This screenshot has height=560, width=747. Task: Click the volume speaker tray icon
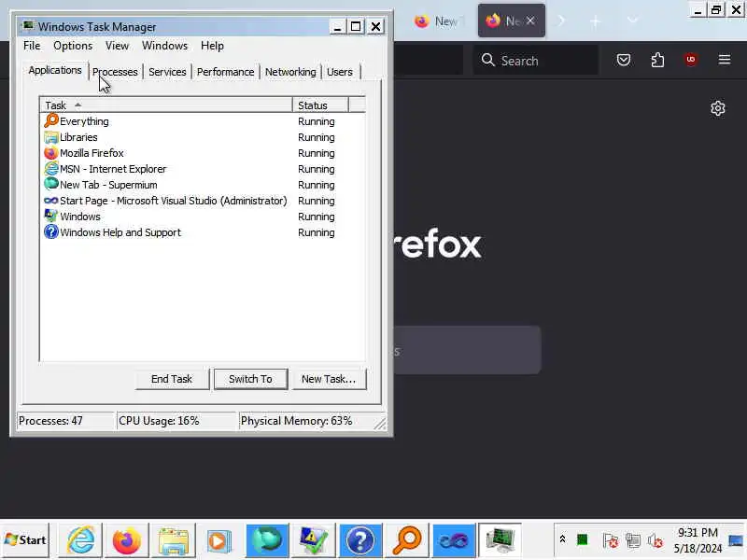655,540
